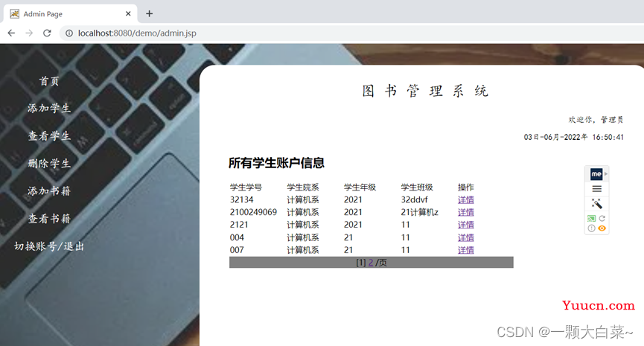Click the 操作 column header

click(x=466, y=188)
